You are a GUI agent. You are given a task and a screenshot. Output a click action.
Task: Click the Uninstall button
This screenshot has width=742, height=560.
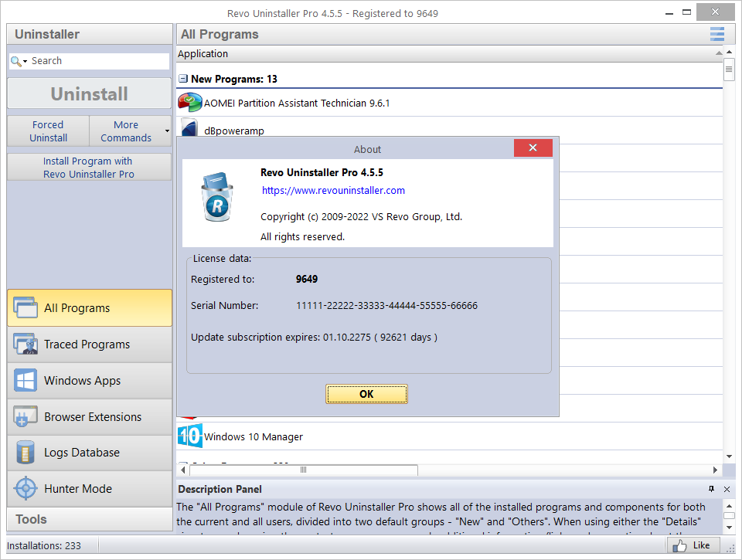click(90, 93)
